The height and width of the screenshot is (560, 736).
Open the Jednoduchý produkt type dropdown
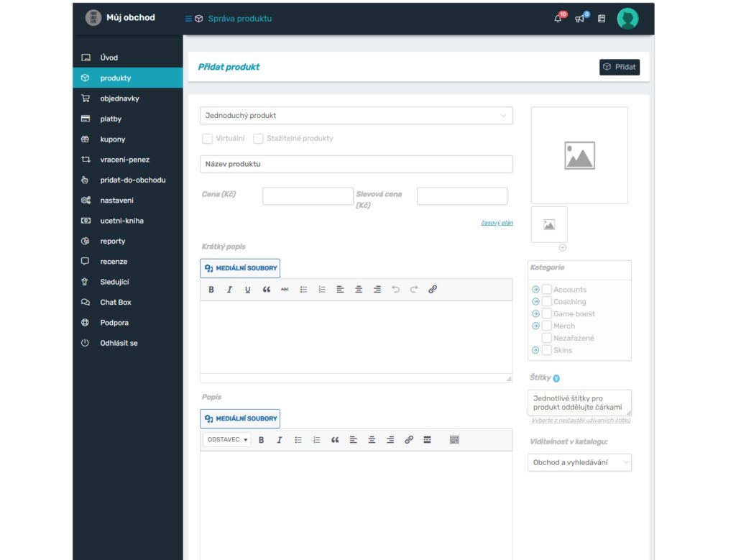point(356,116)
